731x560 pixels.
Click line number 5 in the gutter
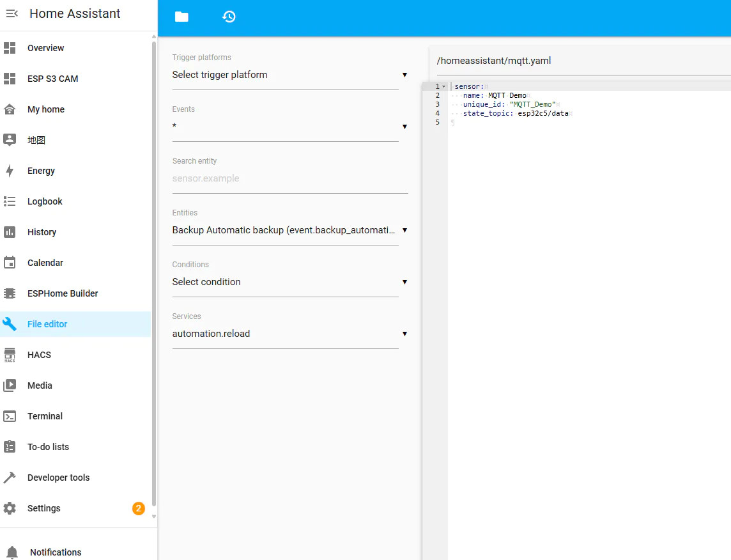437,122
